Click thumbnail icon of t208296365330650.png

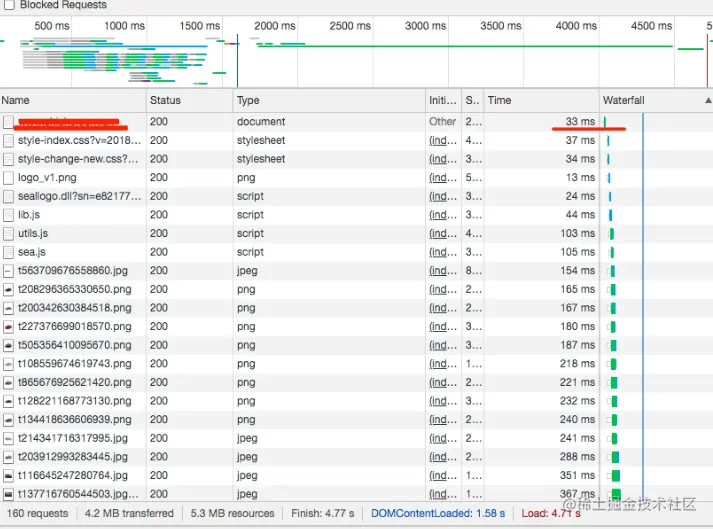(8, 290)
